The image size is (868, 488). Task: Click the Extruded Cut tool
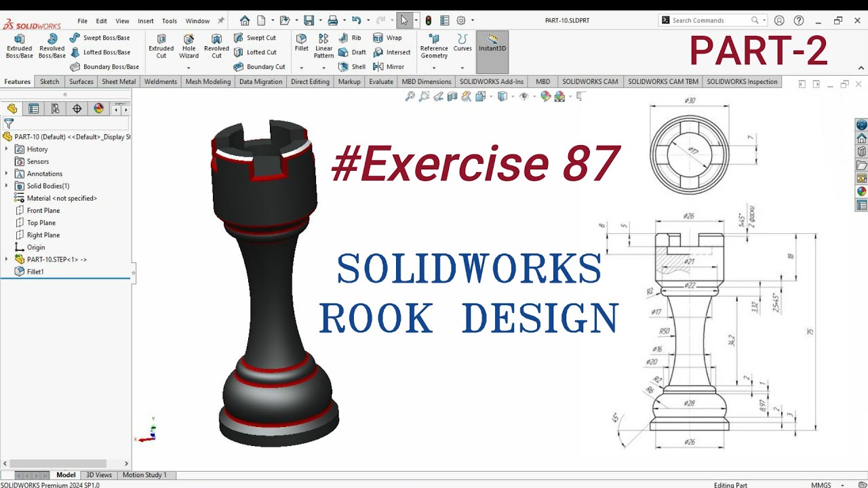pyautogui.click(x=161, y=46)
